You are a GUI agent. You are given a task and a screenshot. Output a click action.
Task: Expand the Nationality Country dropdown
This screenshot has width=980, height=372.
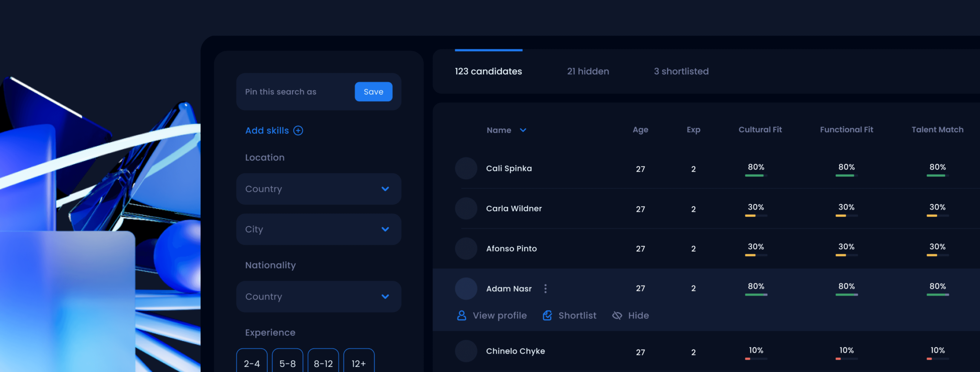click(318, 297)
